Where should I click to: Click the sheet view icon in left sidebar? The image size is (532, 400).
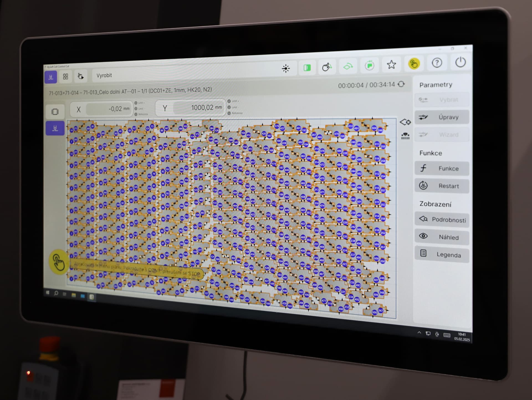coord(55,112)
